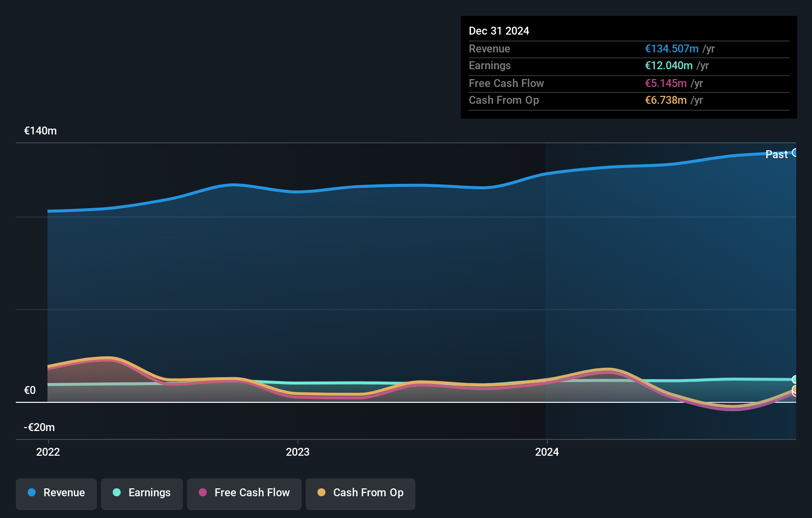The image size is (812, 518).
Task: Click the €12.040m earnings value
Action: coord(669,65)
